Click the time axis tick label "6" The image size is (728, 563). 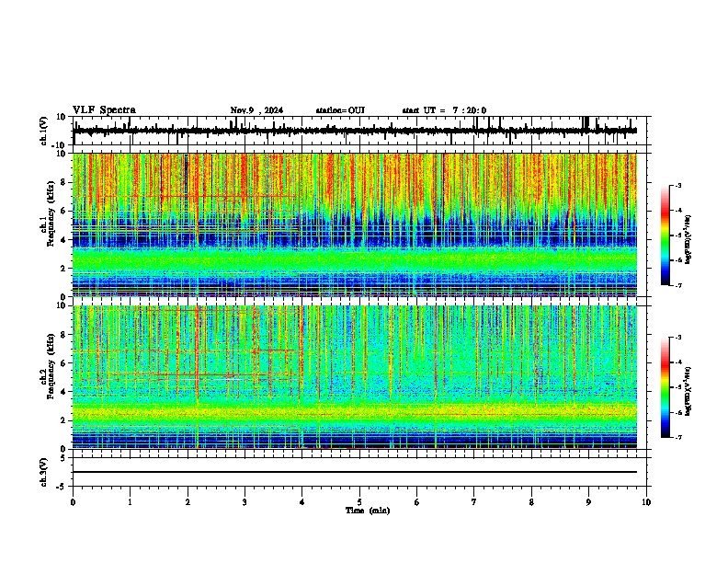tap(417, 502)
